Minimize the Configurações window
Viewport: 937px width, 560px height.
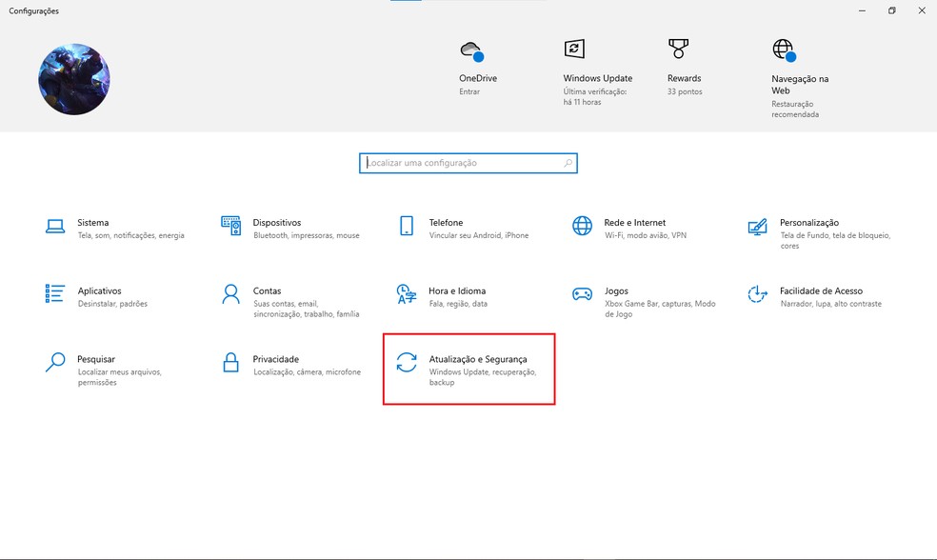tap(862, 10)
